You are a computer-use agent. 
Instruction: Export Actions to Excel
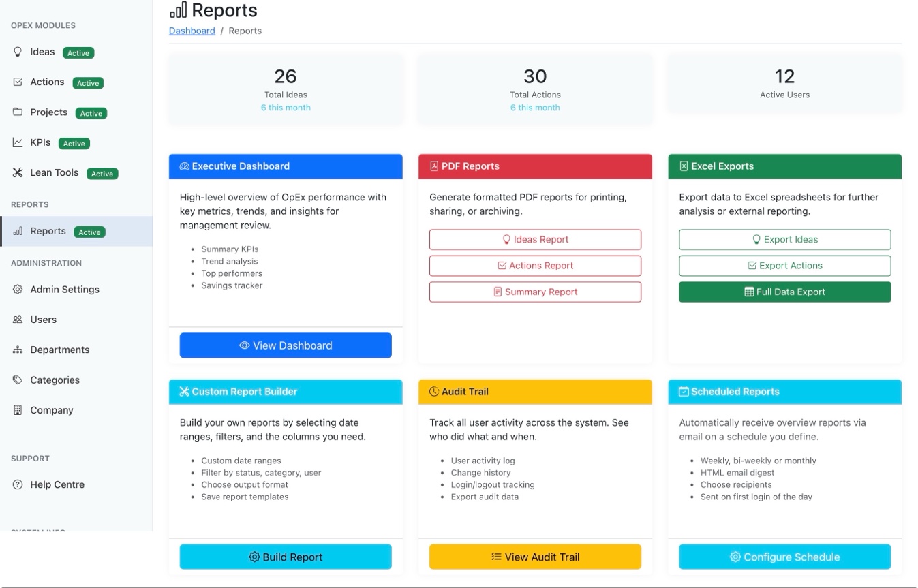point(784,266)
